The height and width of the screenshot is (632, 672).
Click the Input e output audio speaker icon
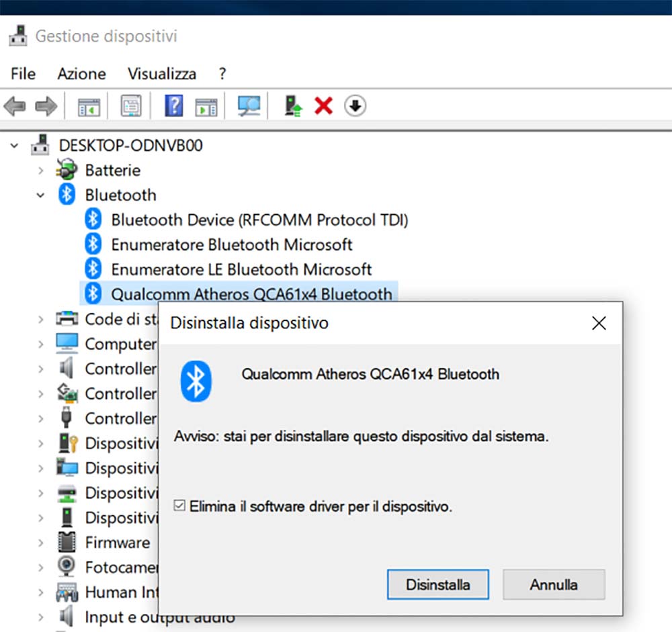pos(67,616)
